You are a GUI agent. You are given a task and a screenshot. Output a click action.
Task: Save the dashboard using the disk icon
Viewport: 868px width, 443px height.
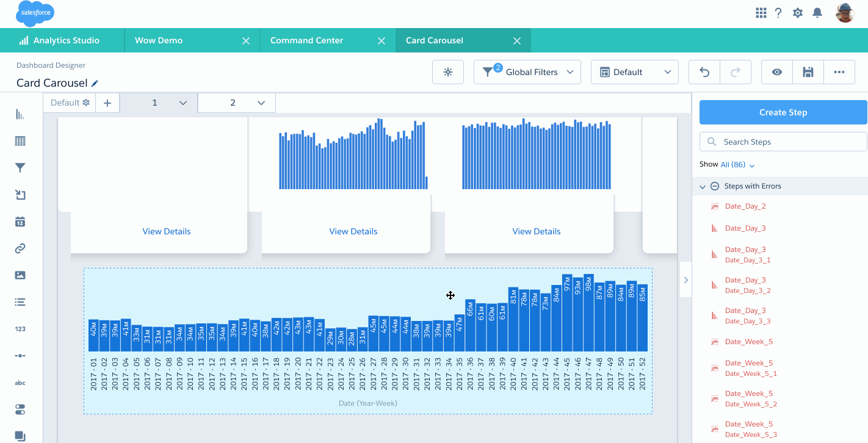point(808,72)
